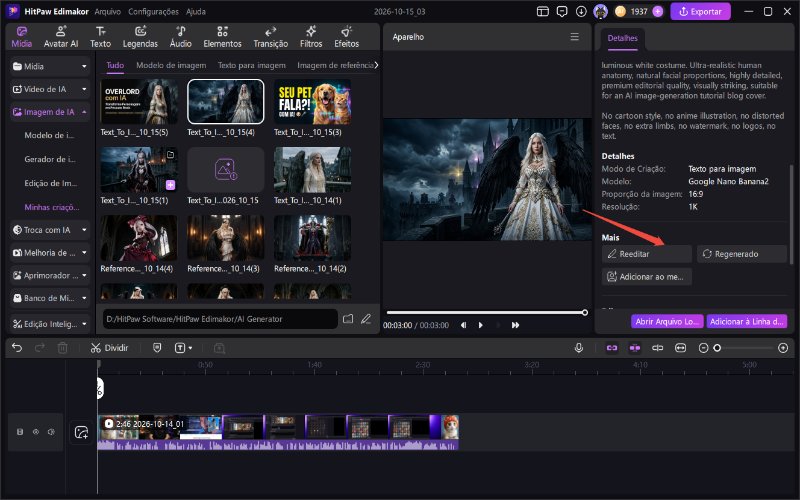This screenshot has height=500, width=800.
Task: Play the preview video
Action: (480, 325)
